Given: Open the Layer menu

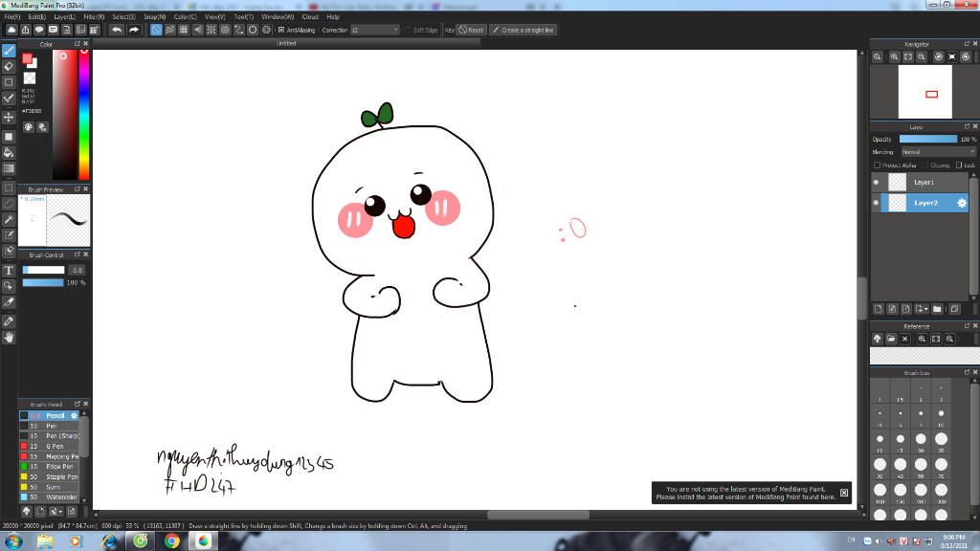Looking at the screenshot, I should point(64,17).
